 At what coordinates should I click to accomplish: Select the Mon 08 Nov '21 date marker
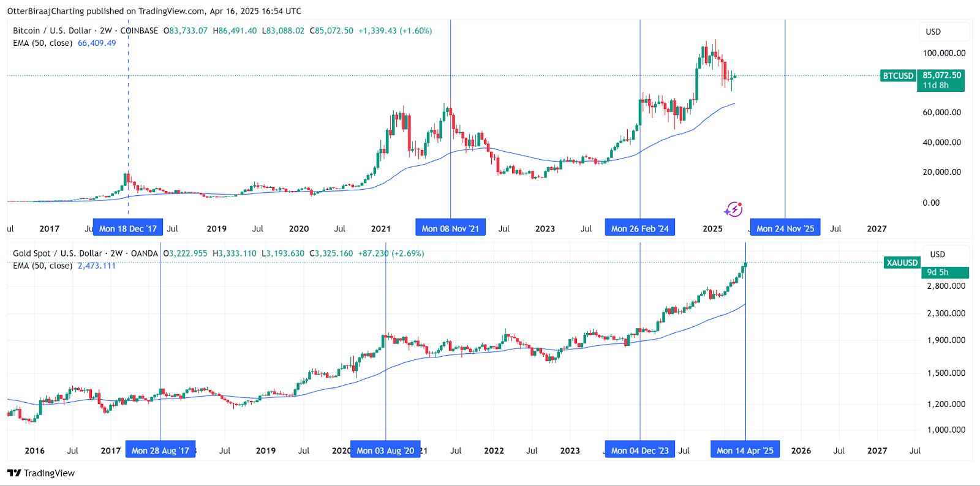click(450, 228)
